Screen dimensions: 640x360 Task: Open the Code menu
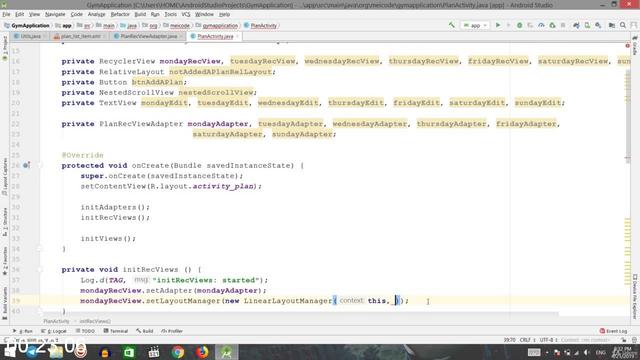pos(76,14)
